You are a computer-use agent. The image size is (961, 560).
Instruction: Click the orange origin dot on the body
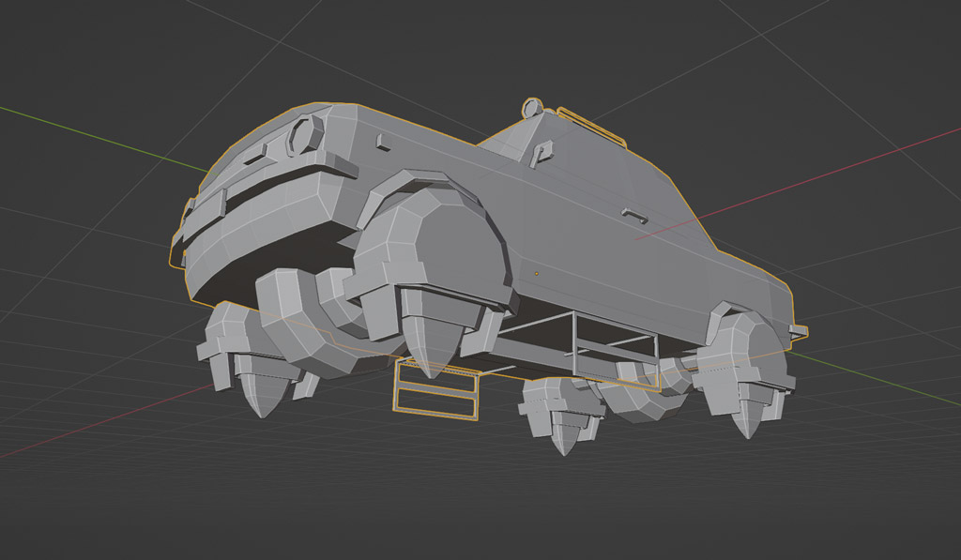coord(536,274)
